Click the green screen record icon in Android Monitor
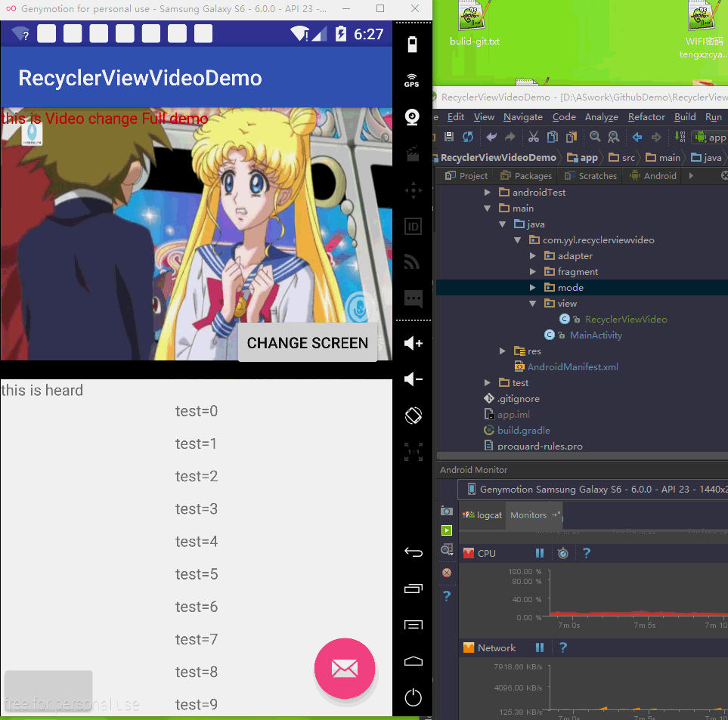Screen dimensions: 728x720 click(x=447, y=530)
